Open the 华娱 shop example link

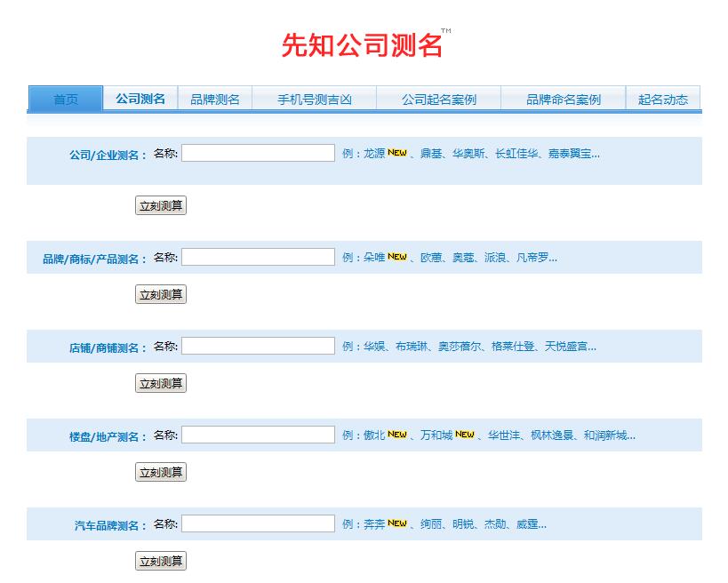pyautogui.click(x=374, y=347)
